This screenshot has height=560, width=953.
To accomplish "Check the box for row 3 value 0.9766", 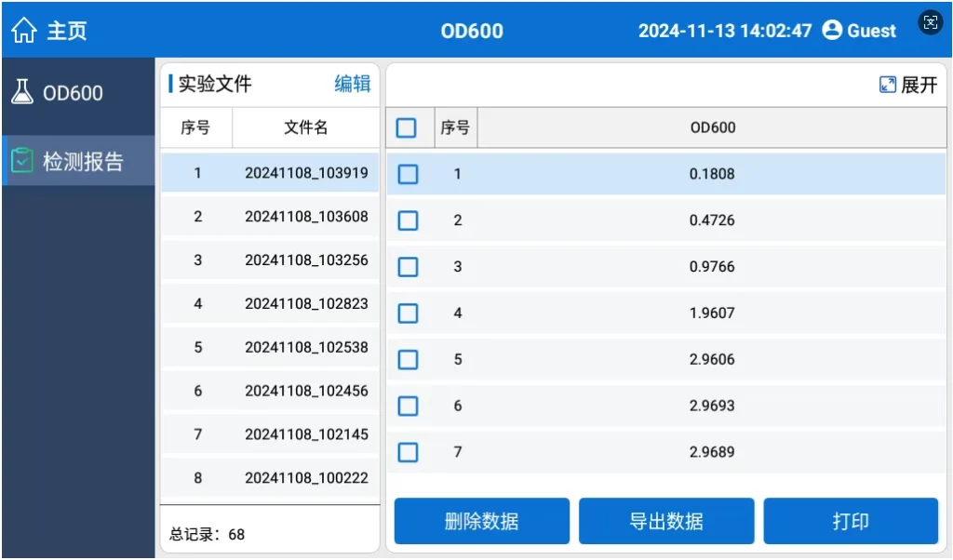I will click(408, 267).
